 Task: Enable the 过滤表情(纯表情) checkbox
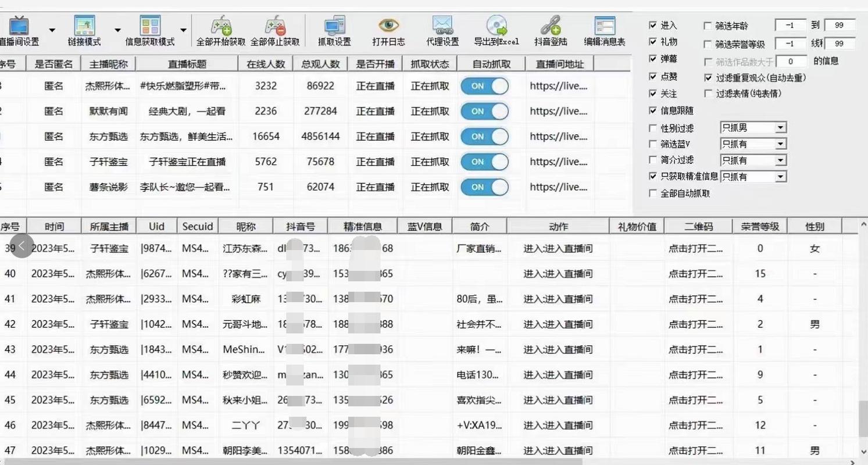tap(708, 93)
